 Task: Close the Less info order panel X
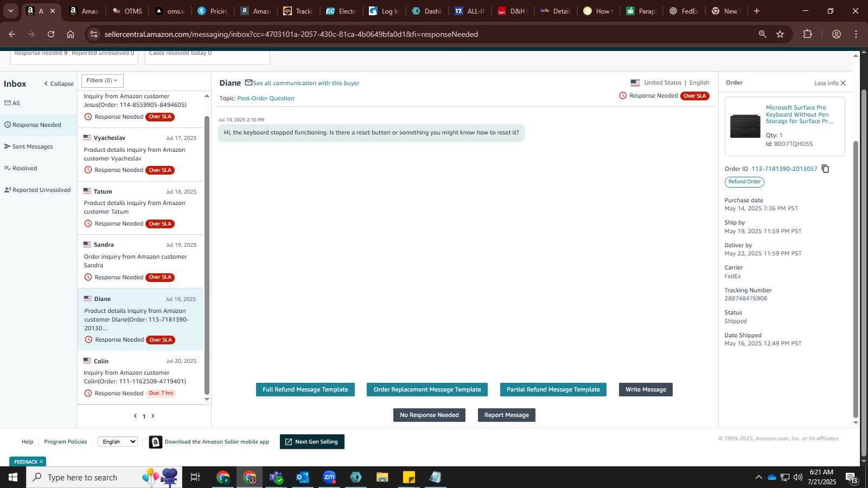(x=843, y=83)
